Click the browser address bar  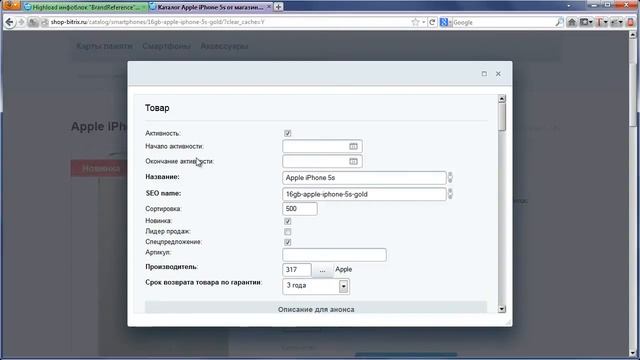pyautogui.click(x=229, y=22)
